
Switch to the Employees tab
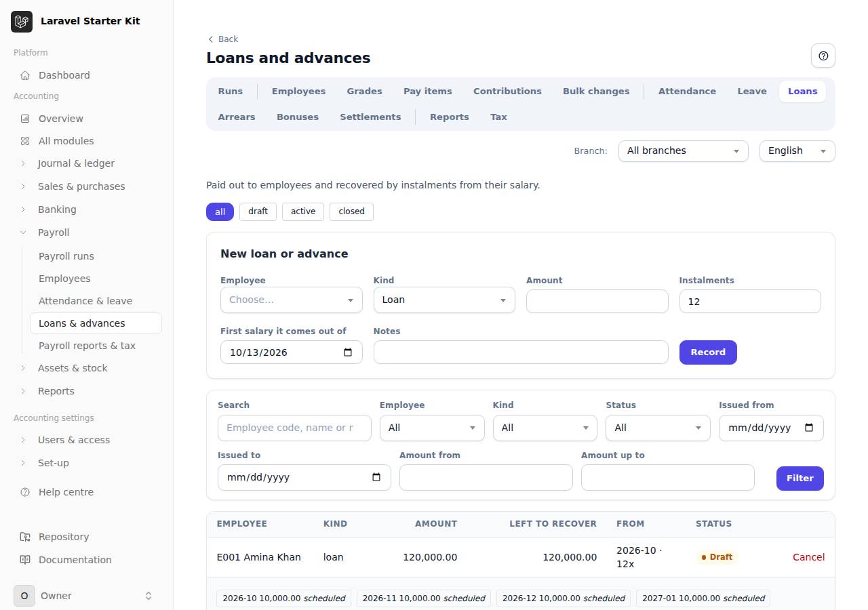tap(298, 91)
